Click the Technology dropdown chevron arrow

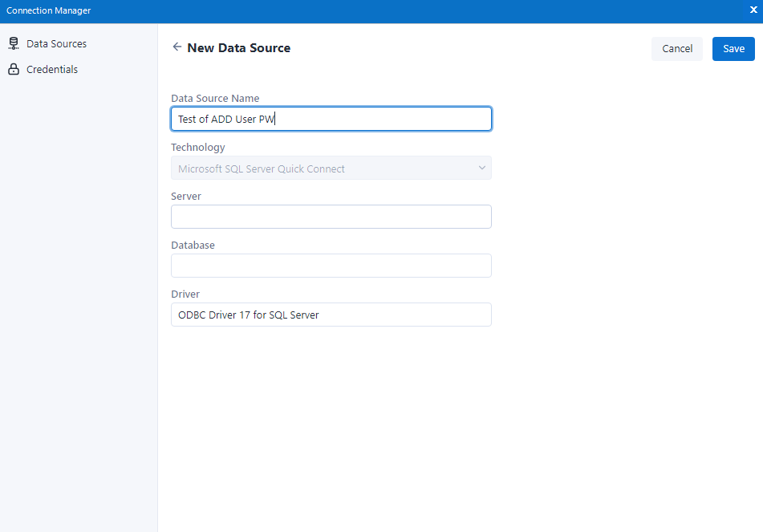pyautogui.click(x=481, y=168)
